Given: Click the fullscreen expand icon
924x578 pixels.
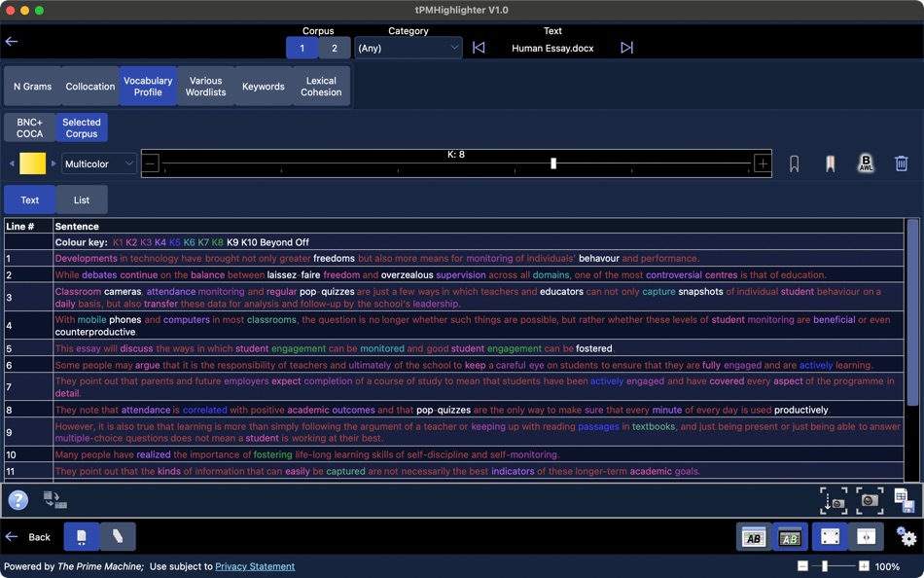Looking at the screenshot, I should click(x=830, y=537).
